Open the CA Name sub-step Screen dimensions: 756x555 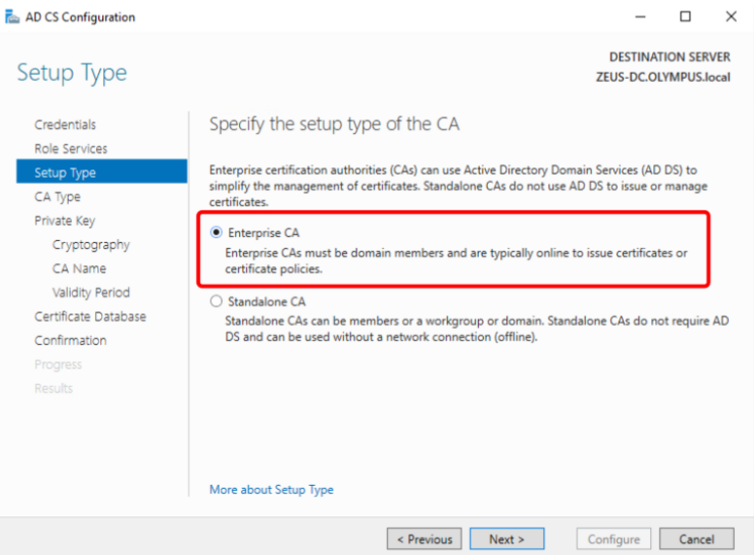tap(79, 268)
